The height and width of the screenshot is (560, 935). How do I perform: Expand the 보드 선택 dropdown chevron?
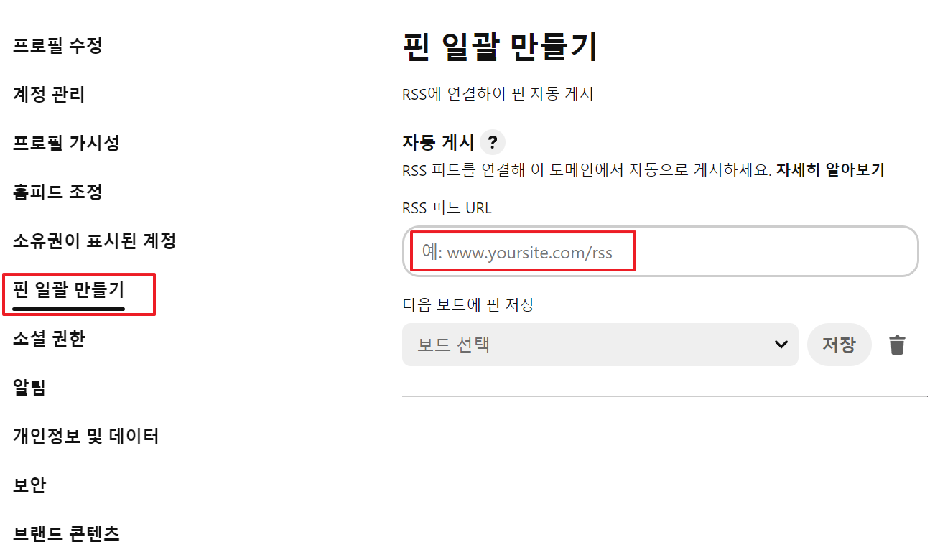[x=780, y=345]
